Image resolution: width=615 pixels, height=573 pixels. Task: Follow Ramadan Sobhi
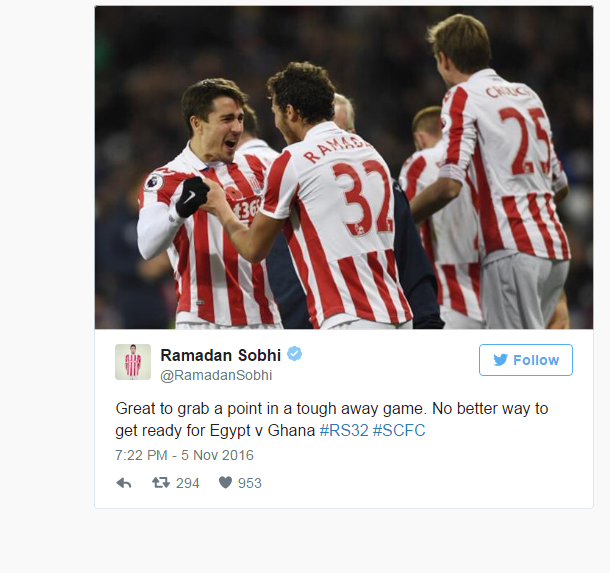[x=526, y=360]
